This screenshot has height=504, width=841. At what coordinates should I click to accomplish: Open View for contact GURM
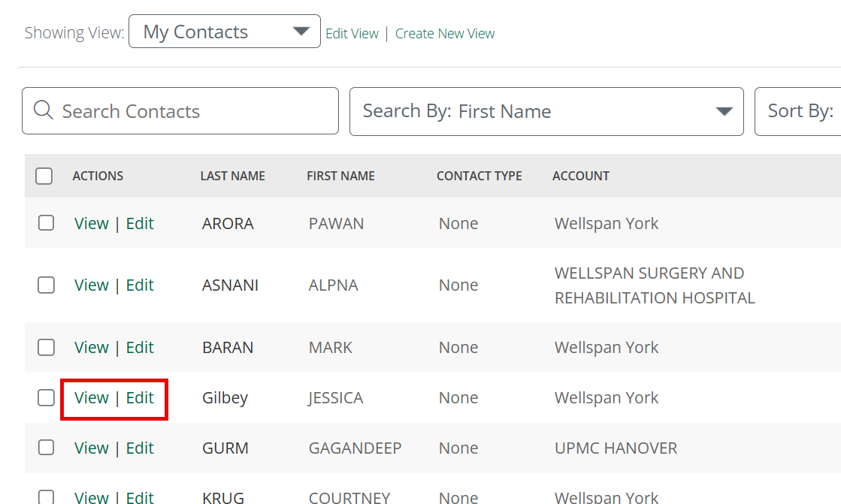click(x=92, y=448)
